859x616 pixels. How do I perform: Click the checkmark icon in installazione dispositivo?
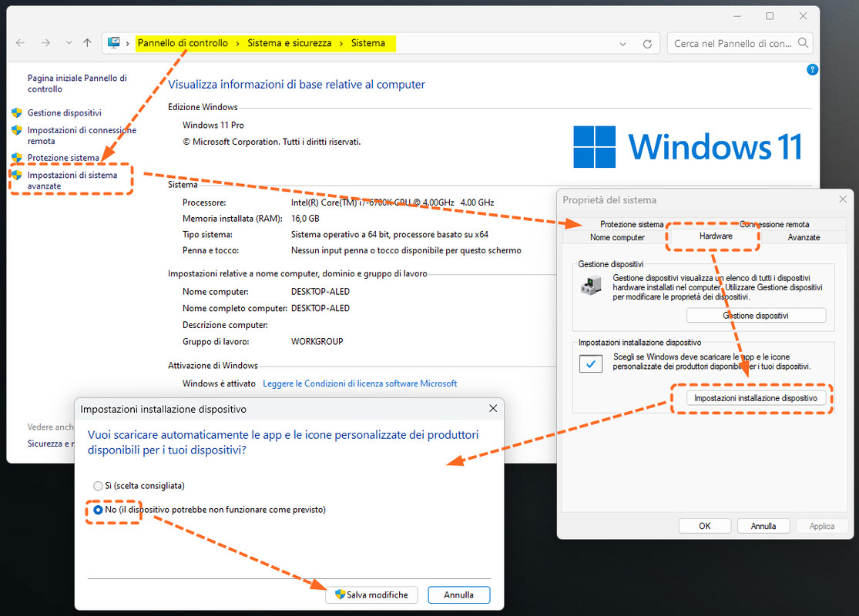click(591, 363)
